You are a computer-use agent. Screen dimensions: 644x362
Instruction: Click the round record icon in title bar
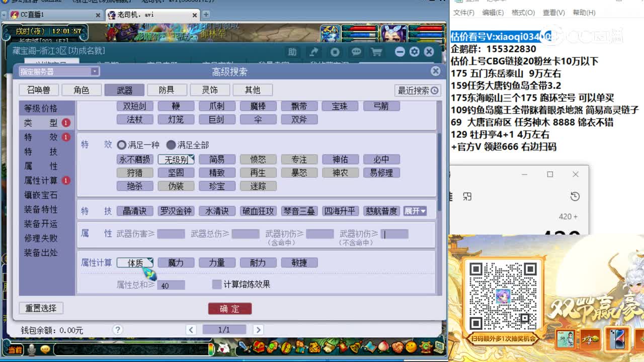point(335,52)
